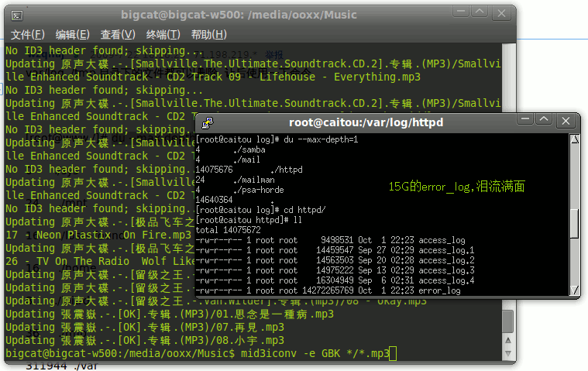Viewport: 588px width, 371px height.
Task: Maximize the root@caitou window
Action: (x=544, y=119)
